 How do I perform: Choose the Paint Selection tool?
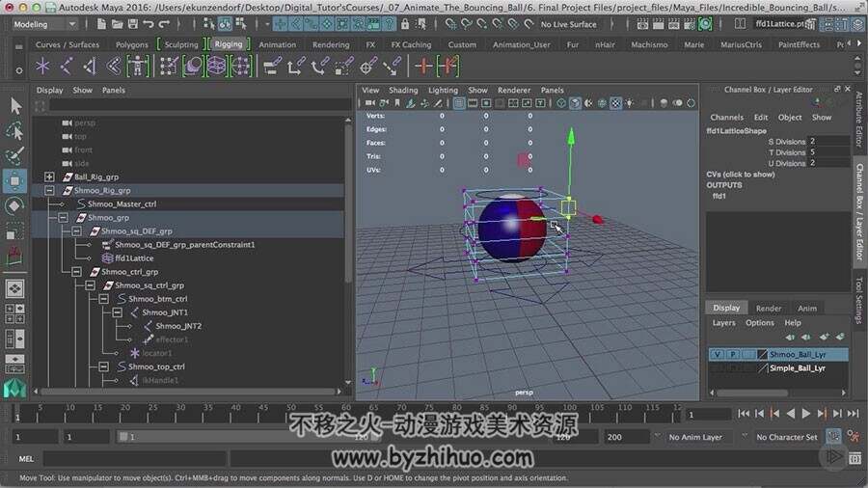[x=14, y=155]
